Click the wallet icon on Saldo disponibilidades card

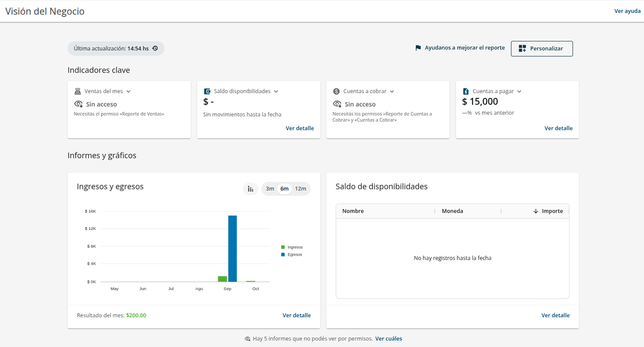[x=207, y=91]
